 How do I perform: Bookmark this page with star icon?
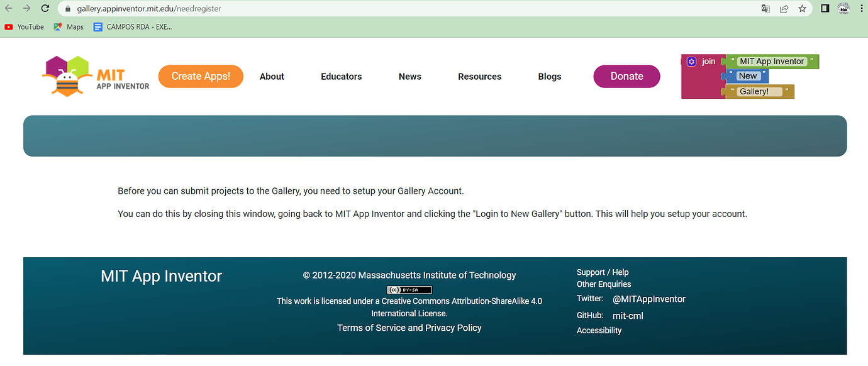802,9
